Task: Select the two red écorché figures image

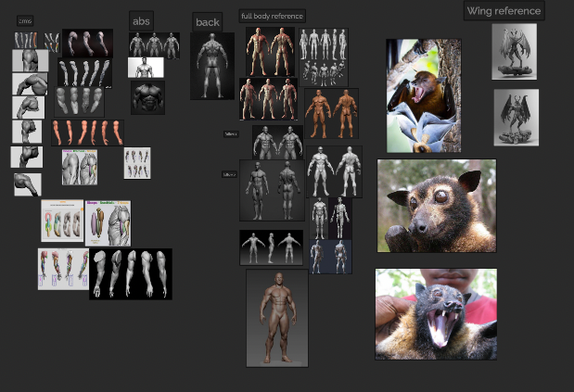Action: [270, 52]
